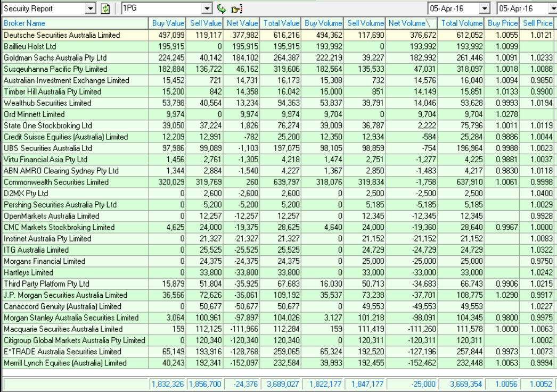
Task: Select Wealthhub Securities Limited broker
Action: point(47,103)
